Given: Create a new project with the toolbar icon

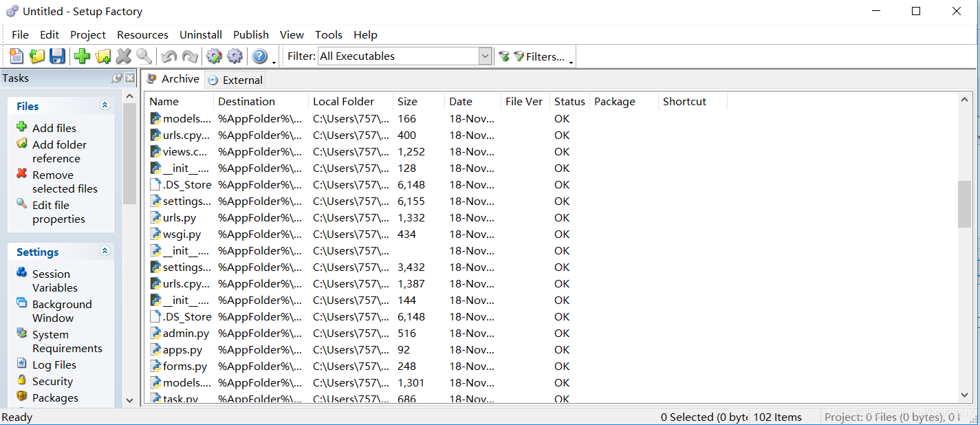Looking at the screenshot, I should 17,56.
